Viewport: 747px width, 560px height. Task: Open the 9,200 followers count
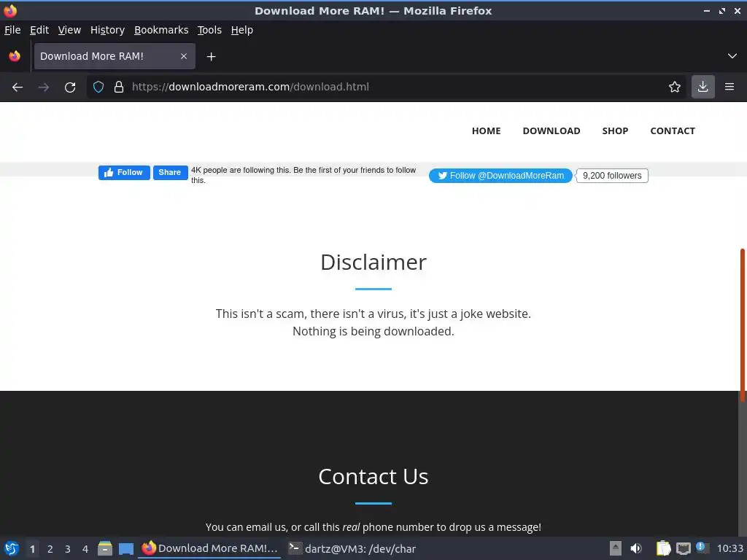(x=612, y=176)
